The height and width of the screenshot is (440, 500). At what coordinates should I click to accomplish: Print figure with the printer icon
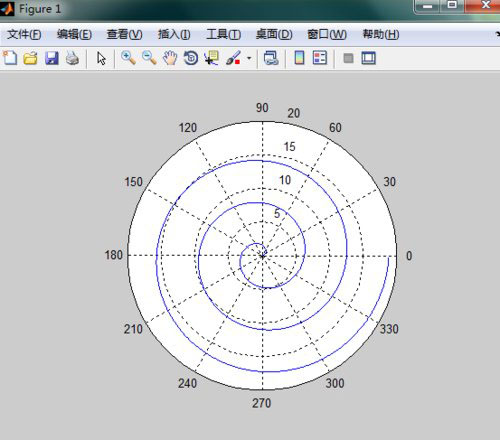(x=72, y=58)
